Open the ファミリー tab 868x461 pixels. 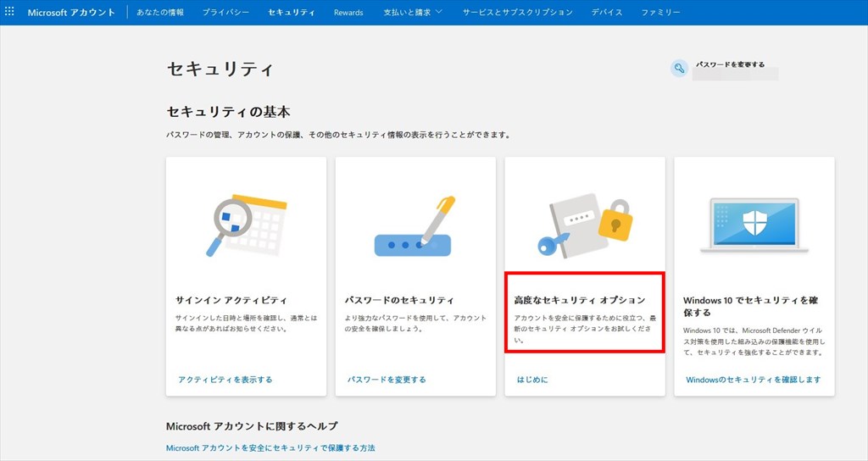[660, 13]
